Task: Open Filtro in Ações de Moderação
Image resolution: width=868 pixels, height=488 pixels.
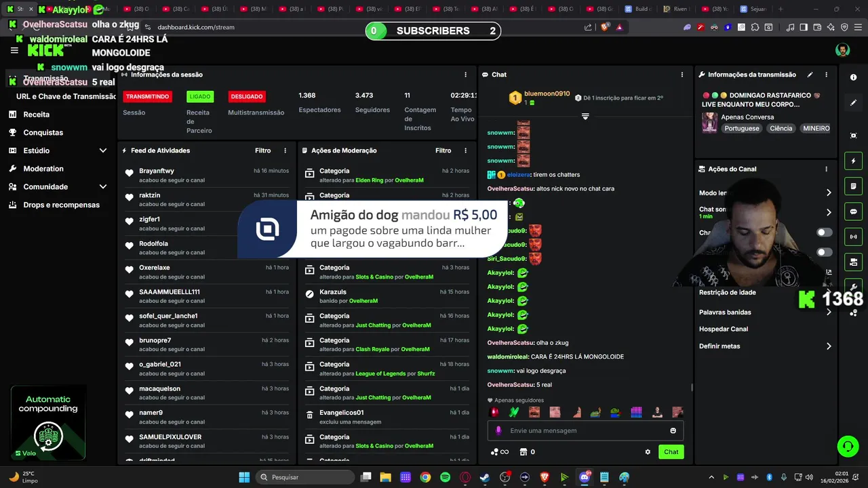Action: pos(443,150)
